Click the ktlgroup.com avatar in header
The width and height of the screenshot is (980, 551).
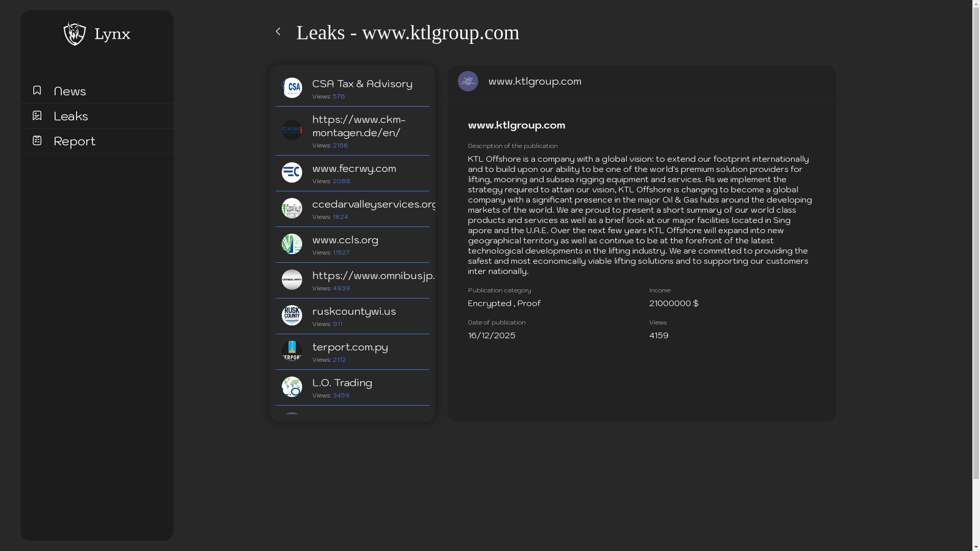click(468, 81)
